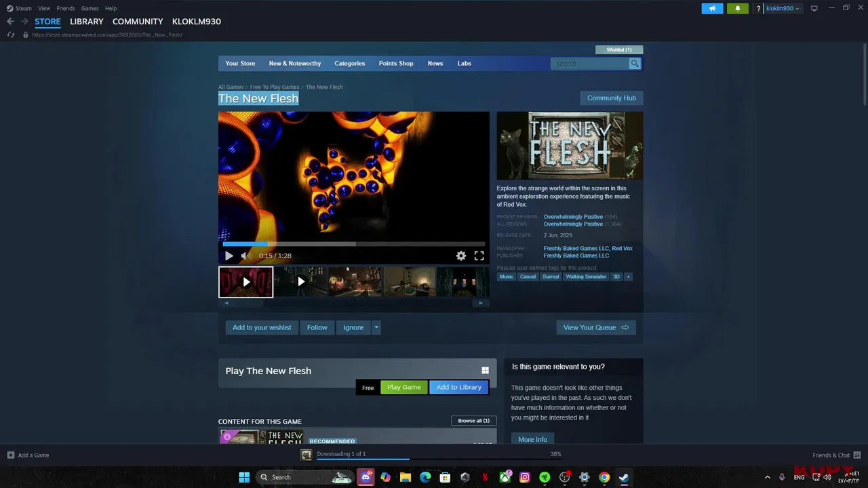Open Netflix from the taskbar
Image resolution: width=868 pixels, height=488 pixels.
tap(485, 477)
